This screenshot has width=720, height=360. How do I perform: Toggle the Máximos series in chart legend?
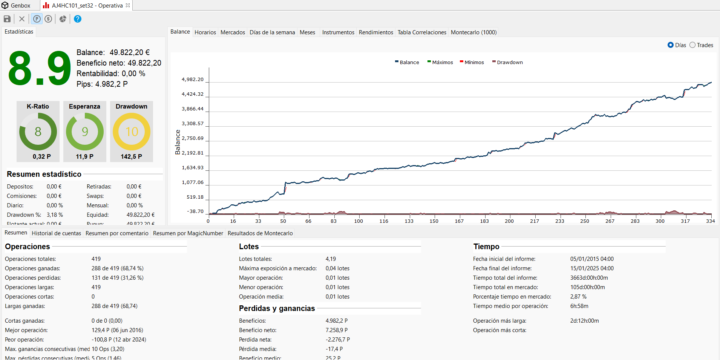pyautogui.click(x=440, y=62)
